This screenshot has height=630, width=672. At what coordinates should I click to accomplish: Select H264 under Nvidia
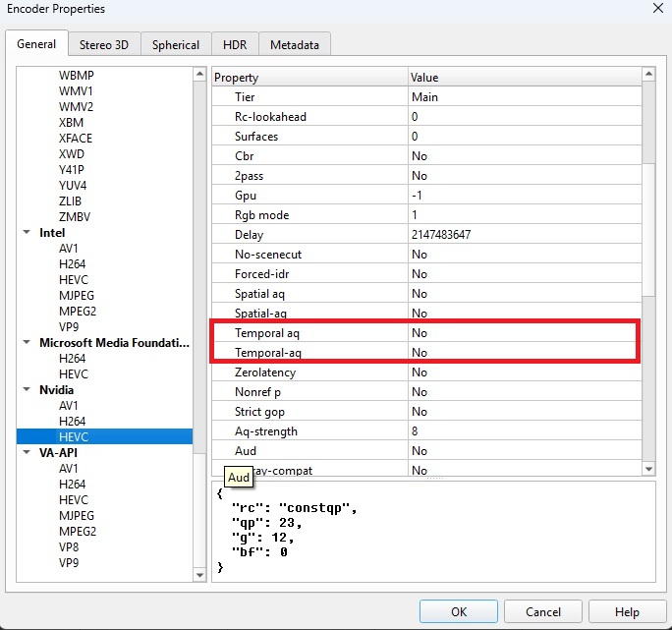(72, 421)
